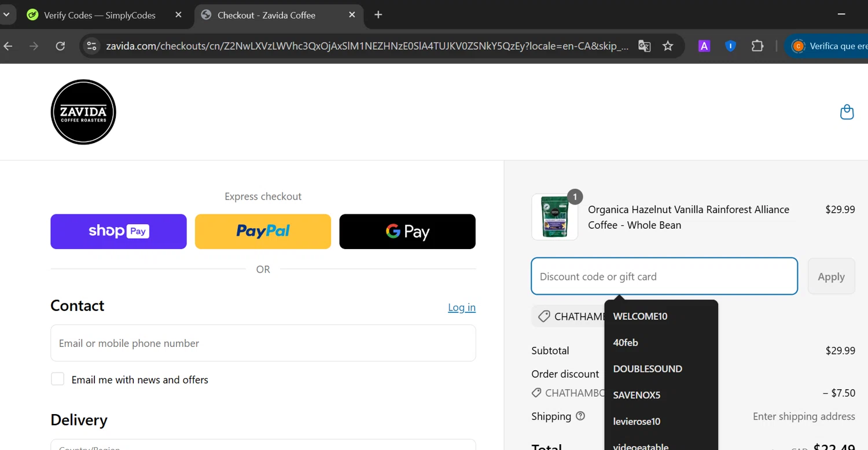The width and height of the screenshot is (868, 450).
Task: Focus the Discount code or gift card field
Action: (664, 276)
